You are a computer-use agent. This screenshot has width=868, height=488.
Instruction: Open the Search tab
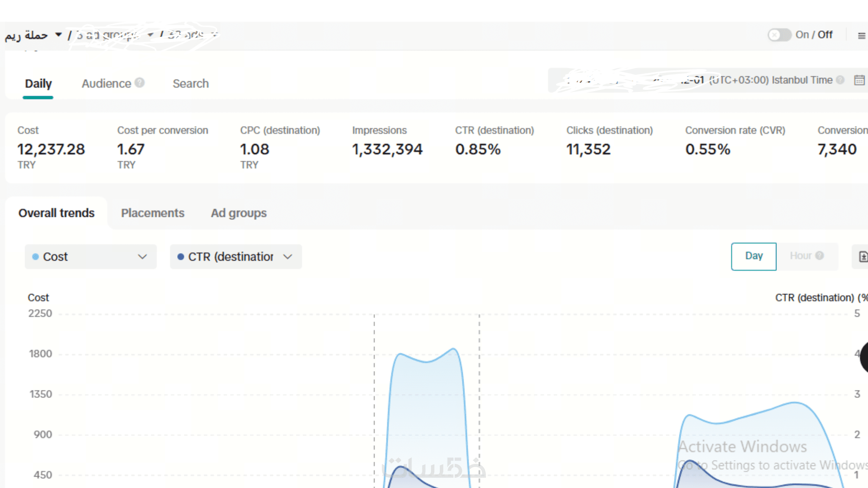(191, 83)
